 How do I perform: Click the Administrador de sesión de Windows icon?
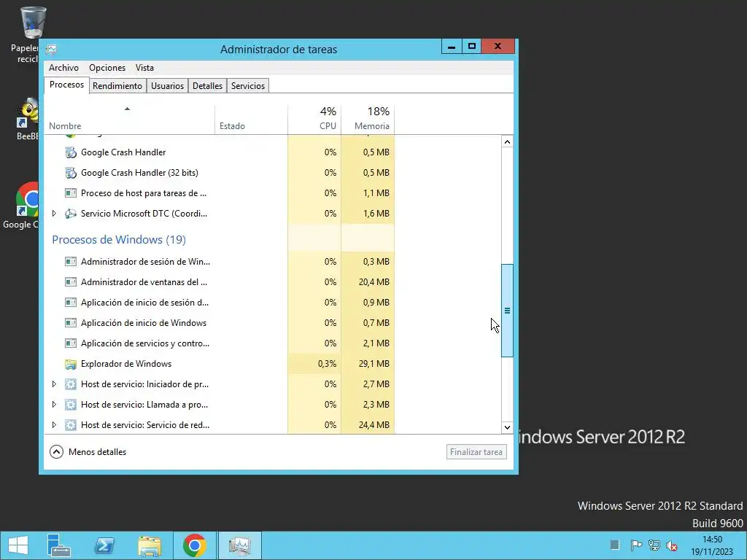pyautogui.click(x=71, y=262)
